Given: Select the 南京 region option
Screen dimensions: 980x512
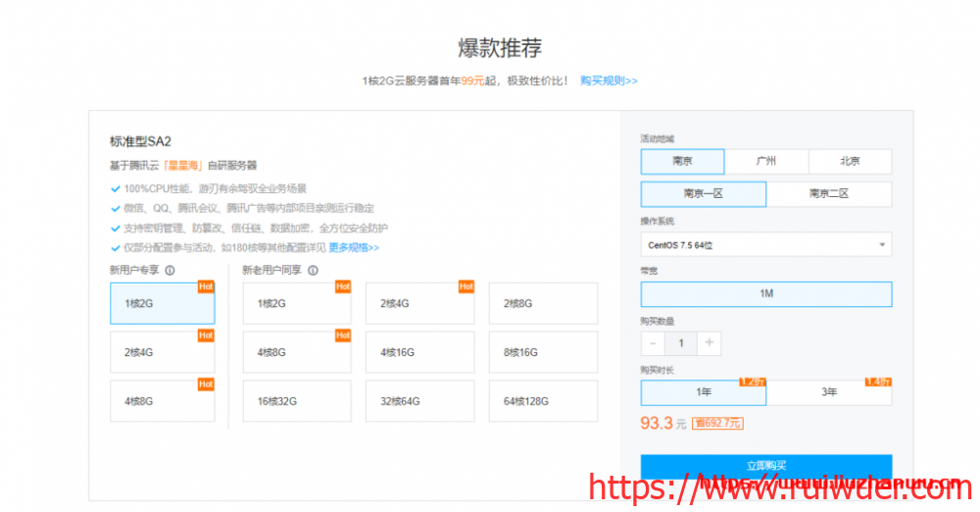Looking at the screenshot, I should 682,162.
